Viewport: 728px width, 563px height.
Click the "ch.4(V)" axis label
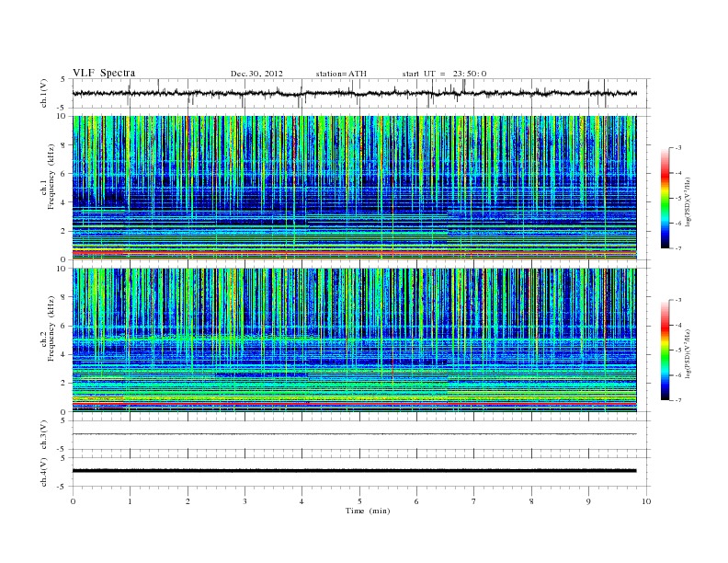[44, 472]
